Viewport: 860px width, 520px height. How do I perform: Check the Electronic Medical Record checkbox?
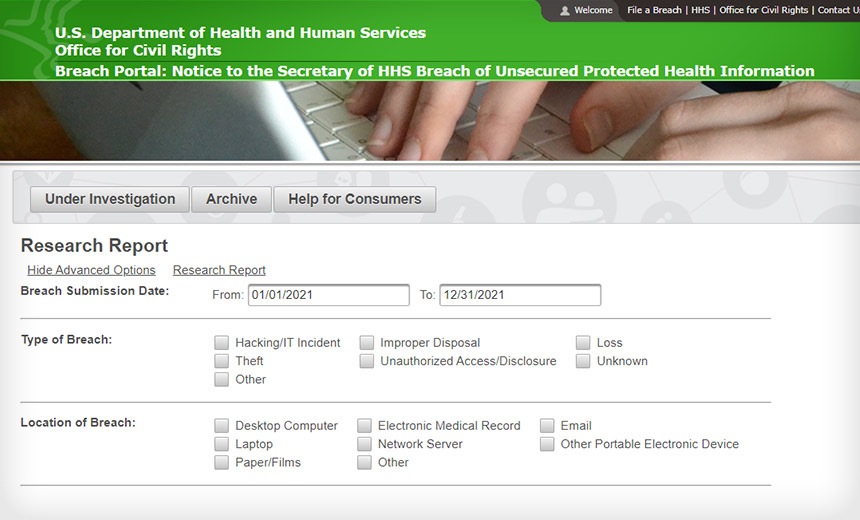pos(364,426)
